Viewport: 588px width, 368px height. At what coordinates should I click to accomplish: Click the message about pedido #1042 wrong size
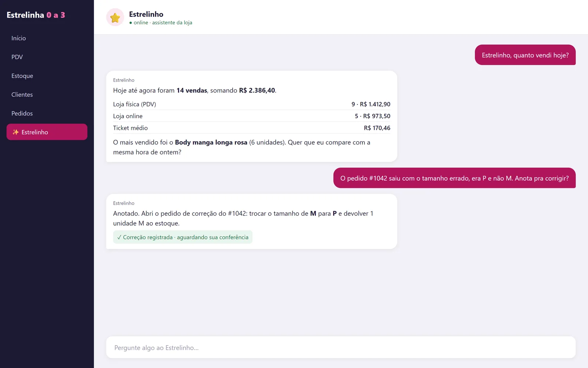click(x=454, y=178)
